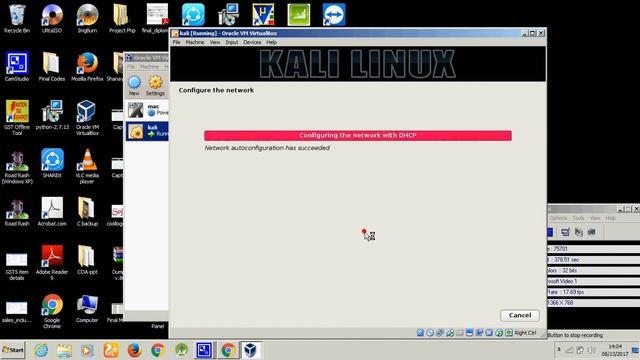Open the GST Offline Tool shortcut
This screenshot has width=640, height=360.
(x=17, y=118)
